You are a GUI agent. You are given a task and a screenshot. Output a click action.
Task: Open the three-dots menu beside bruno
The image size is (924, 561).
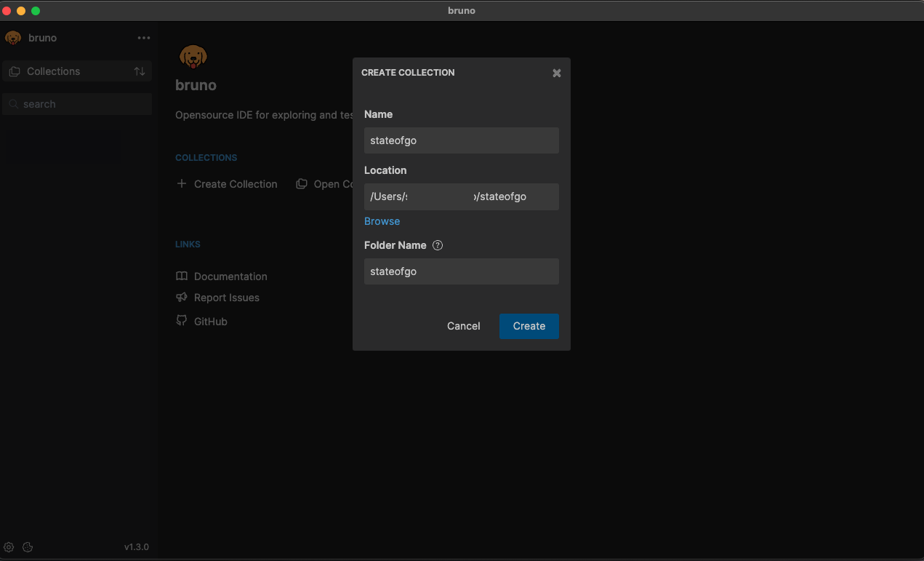tap(144, 38)
